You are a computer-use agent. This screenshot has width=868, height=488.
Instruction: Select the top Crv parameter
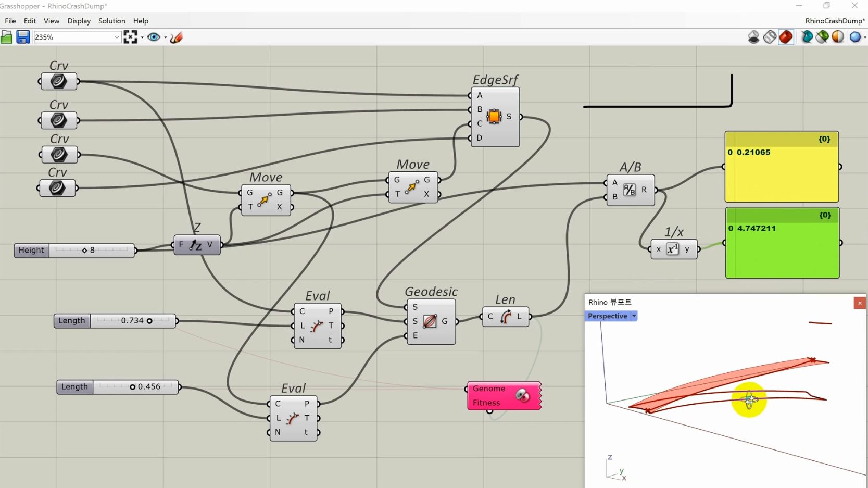[x=58, y=81]
